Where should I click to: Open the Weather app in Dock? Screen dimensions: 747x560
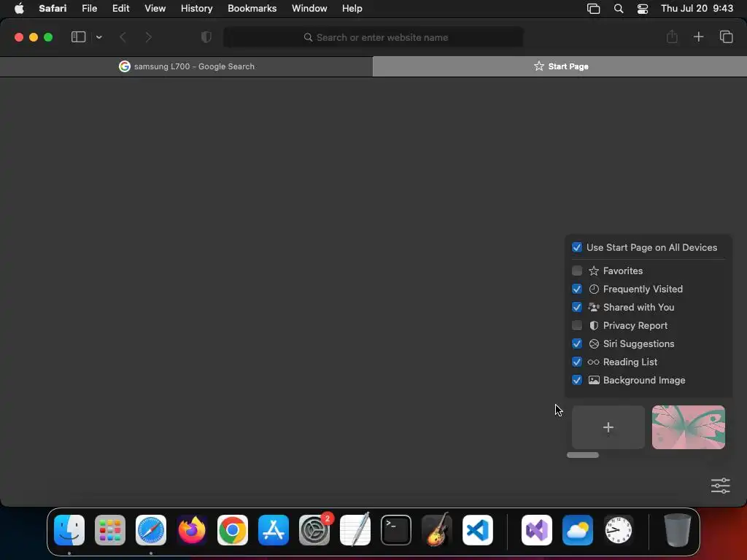578,530
